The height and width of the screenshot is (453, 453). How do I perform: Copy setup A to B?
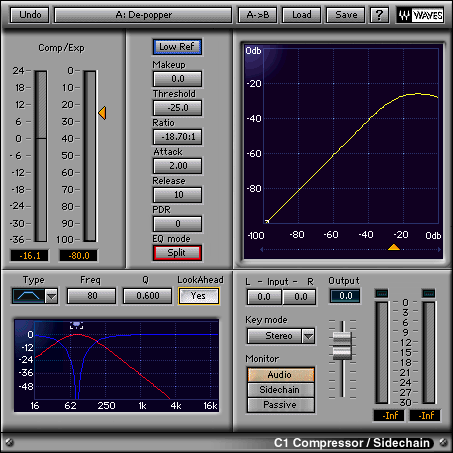tap(258, 15)
